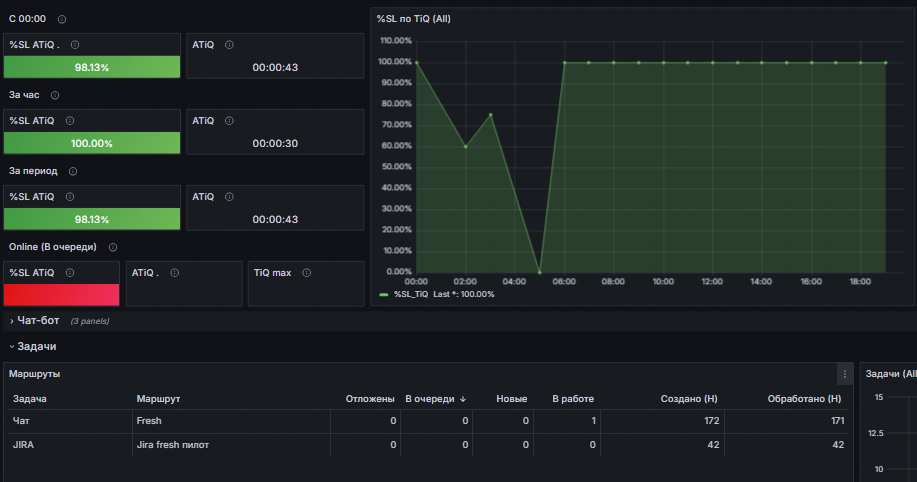Click the red %SL ATiQ online gauge
This screenshot has width=917, height=482.
61,295
